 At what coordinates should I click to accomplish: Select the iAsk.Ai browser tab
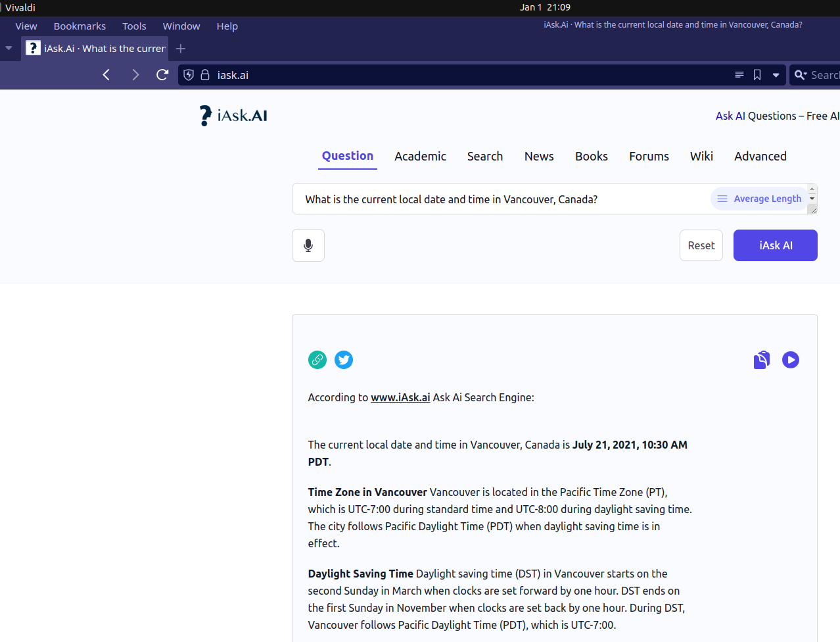[95, 49]
